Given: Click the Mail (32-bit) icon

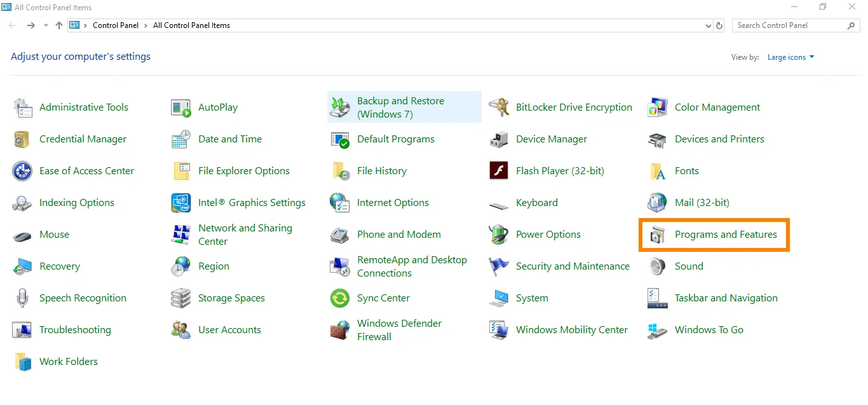Looking at the screenshot, I should 658,203.
